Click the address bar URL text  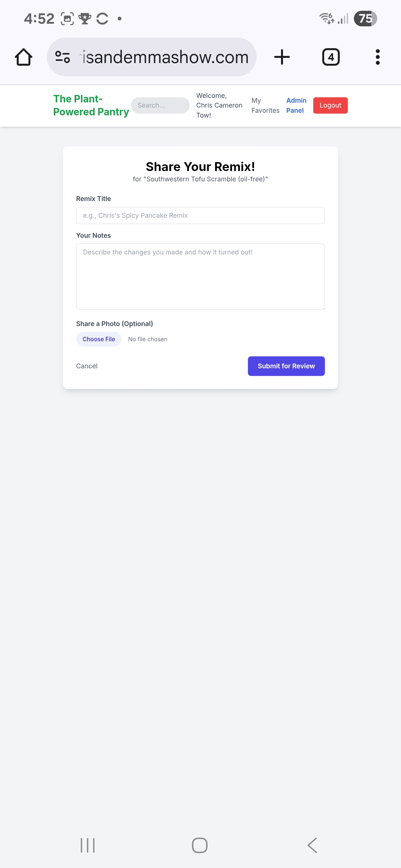(165, 57)
